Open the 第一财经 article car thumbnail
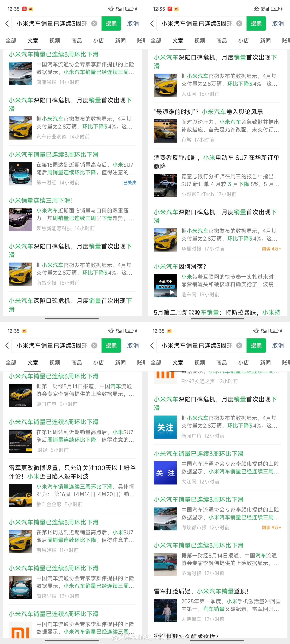The image size is (290, 644). pyautogui.click(x=20, y=174)
